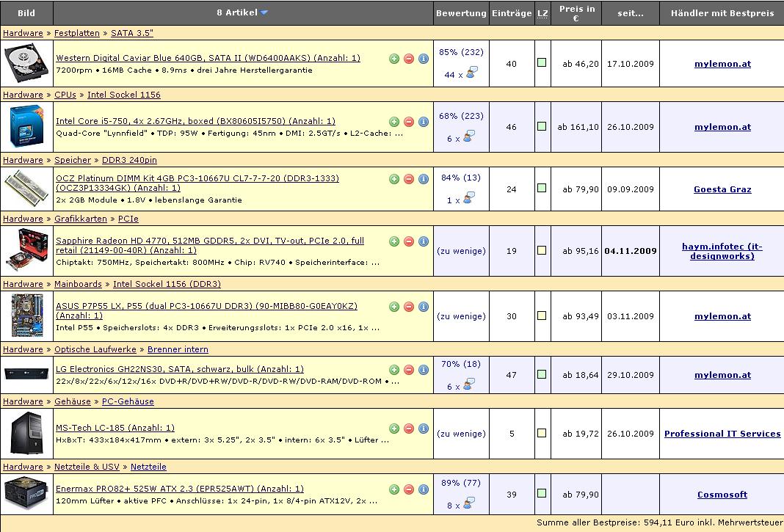Click the LZ column header
784x532 pixels.
542,13
